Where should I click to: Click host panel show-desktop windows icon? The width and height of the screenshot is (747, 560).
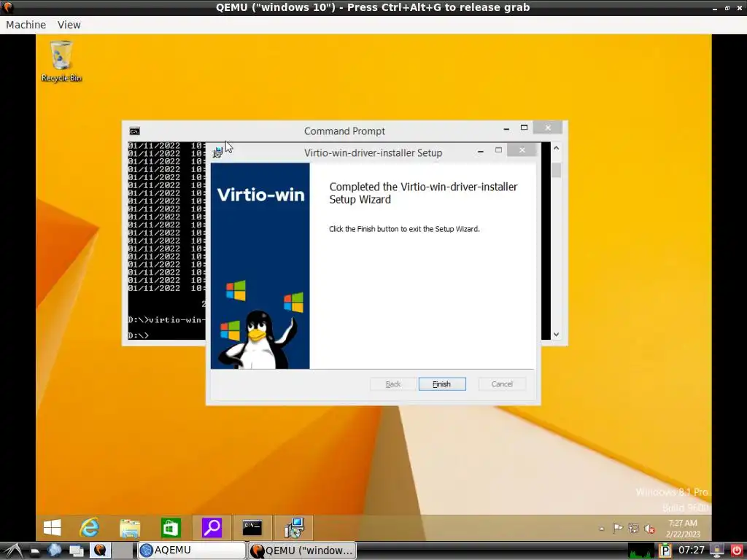click(77, 551)
